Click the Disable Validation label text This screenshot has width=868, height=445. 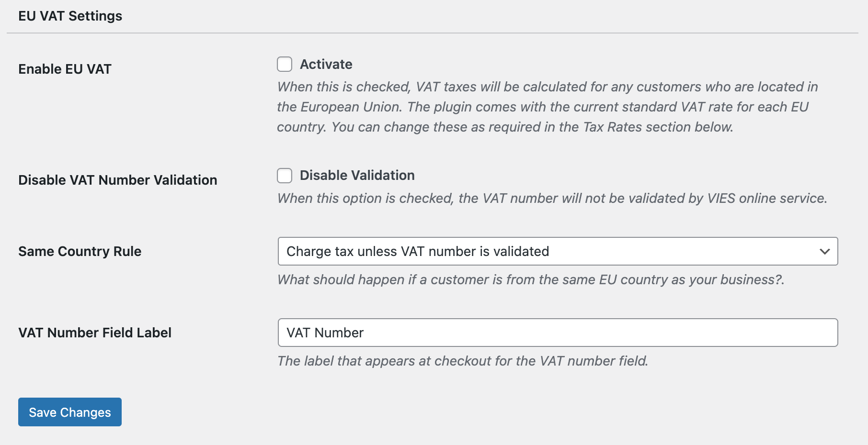(356, 175)
